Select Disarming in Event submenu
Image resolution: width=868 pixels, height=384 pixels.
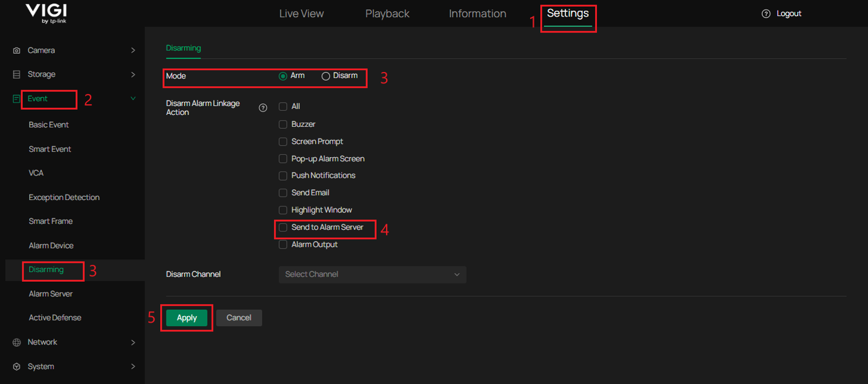(46, 270)
